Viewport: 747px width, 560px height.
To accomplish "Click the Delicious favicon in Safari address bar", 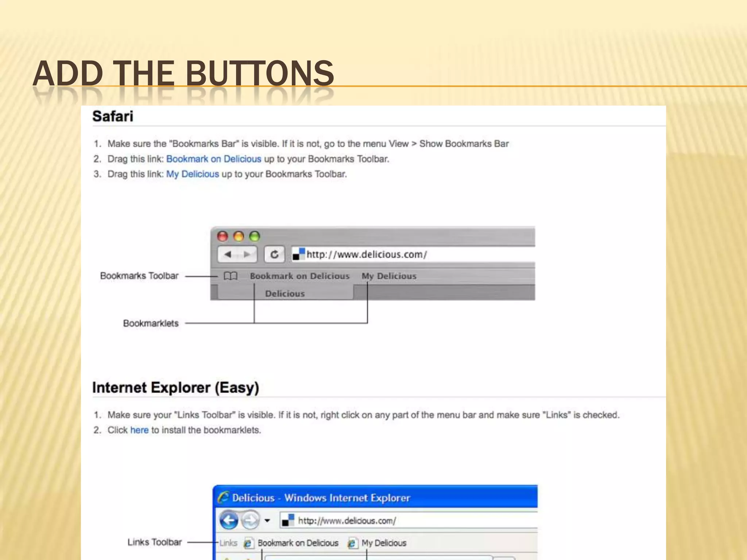I will (299, 254).
